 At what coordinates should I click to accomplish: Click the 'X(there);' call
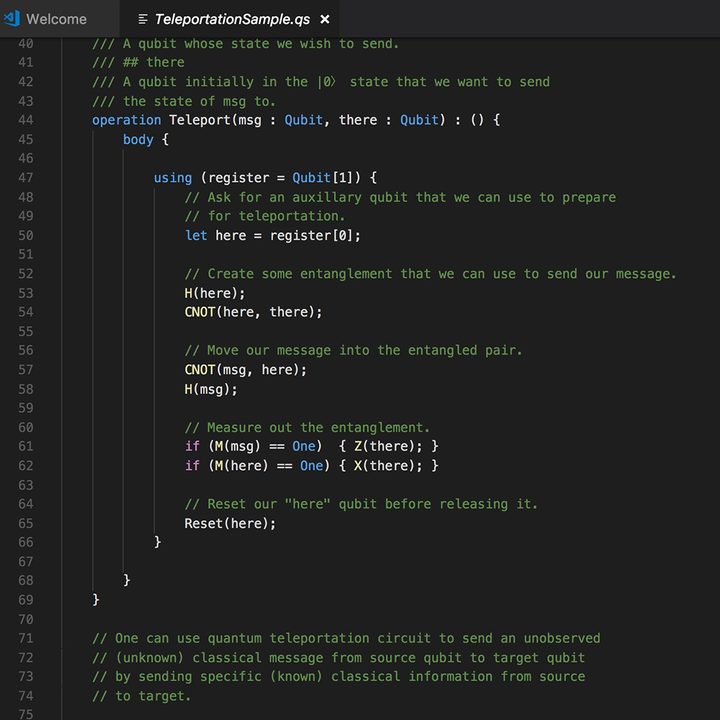pos(388,465)
